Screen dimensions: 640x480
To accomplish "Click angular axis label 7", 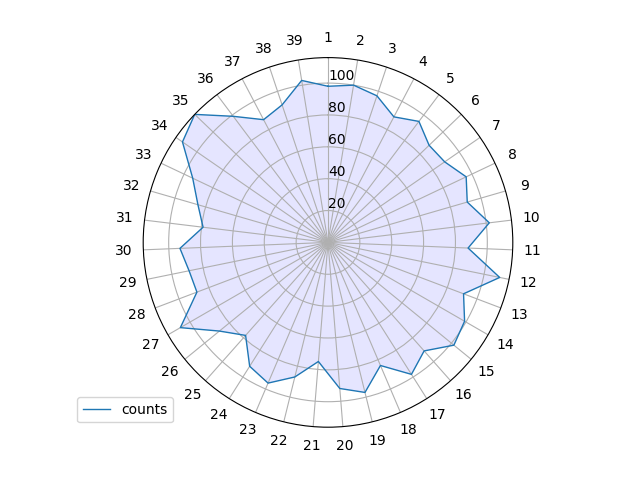I will [496, 125].
